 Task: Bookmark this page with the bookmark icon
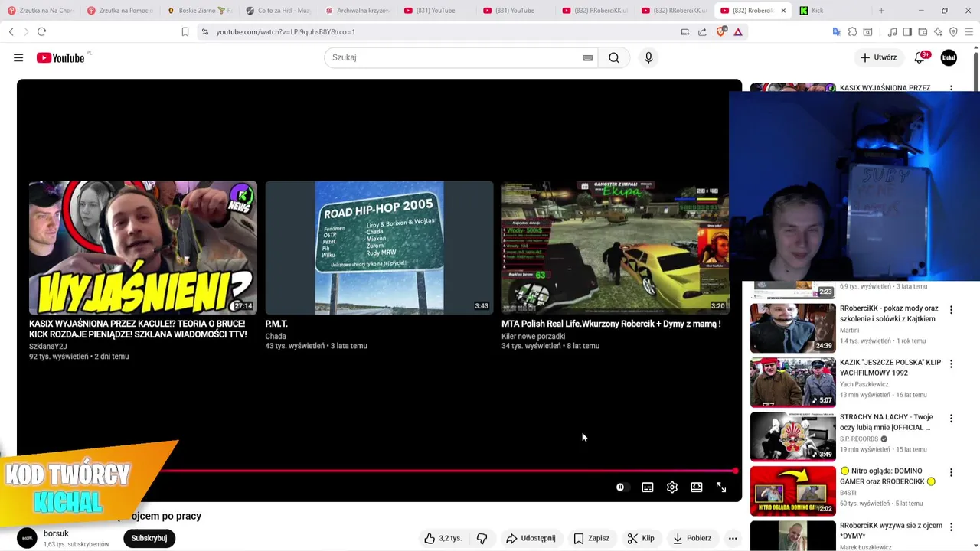(x=185, y=31)
